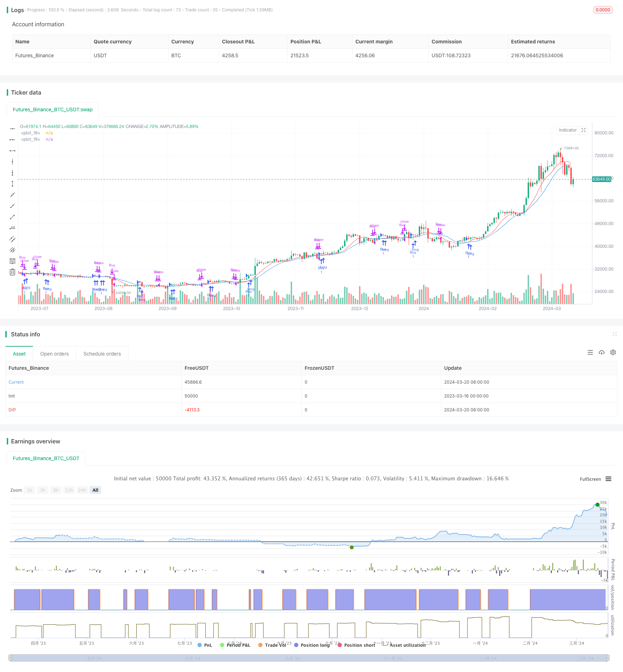The image size is (623, 672).
Task: Select the horizontal ray line drawing tool
Action: [12, 140]
